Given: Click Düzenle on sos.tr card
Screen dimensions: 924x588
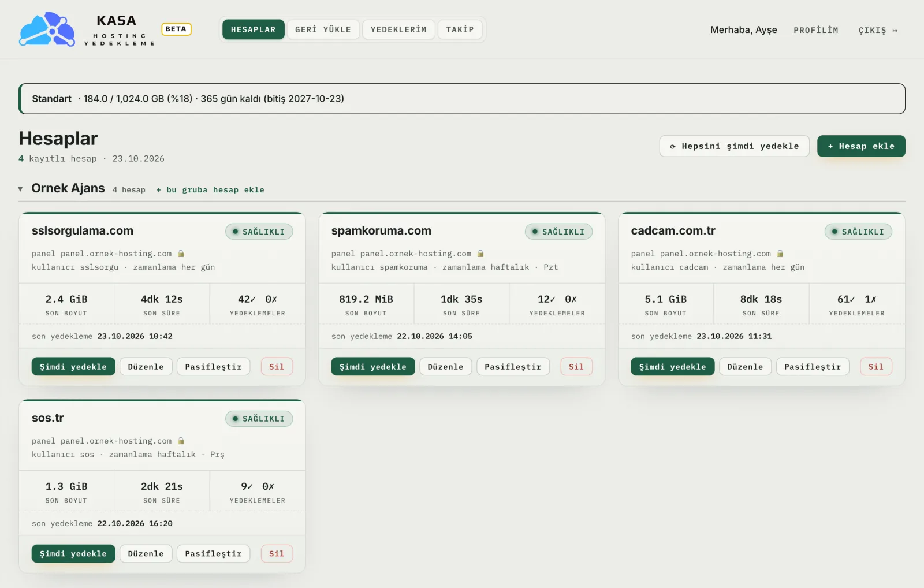Looking at the screenshot, I should (x=146, y=554).
